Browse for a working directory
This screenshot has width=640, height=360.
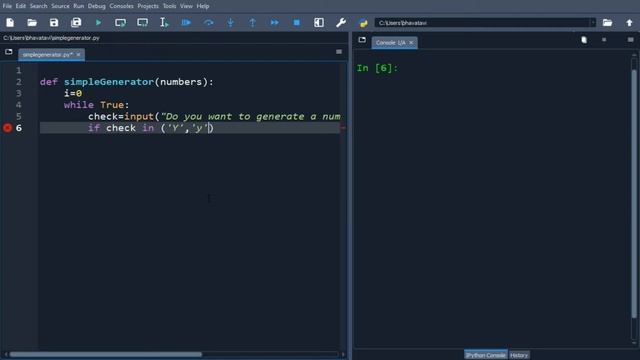pos(607,22)
